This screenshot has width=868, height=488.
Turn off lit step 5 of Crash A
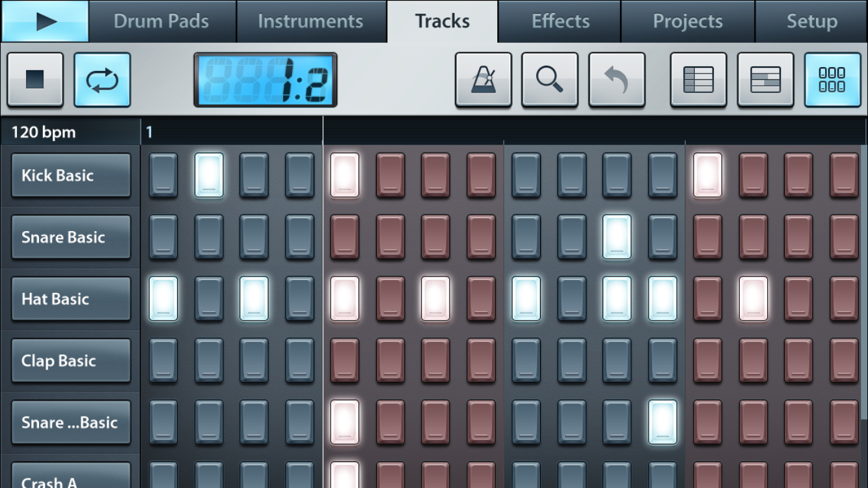click(345, 476)
